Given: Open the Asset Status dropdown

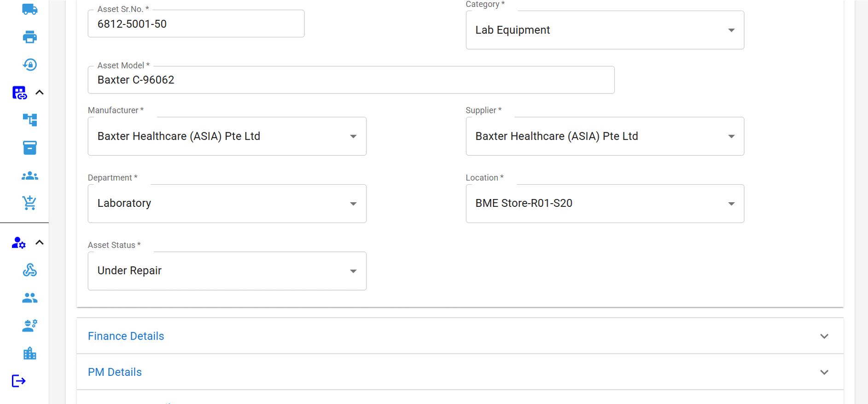Looking at the screenshot, I should 227,271.
